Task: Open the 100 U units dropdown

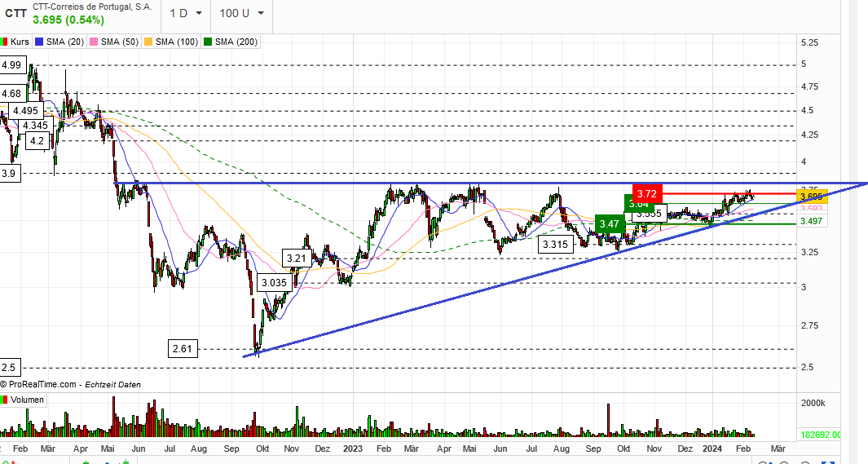Action: click(242, 13)
